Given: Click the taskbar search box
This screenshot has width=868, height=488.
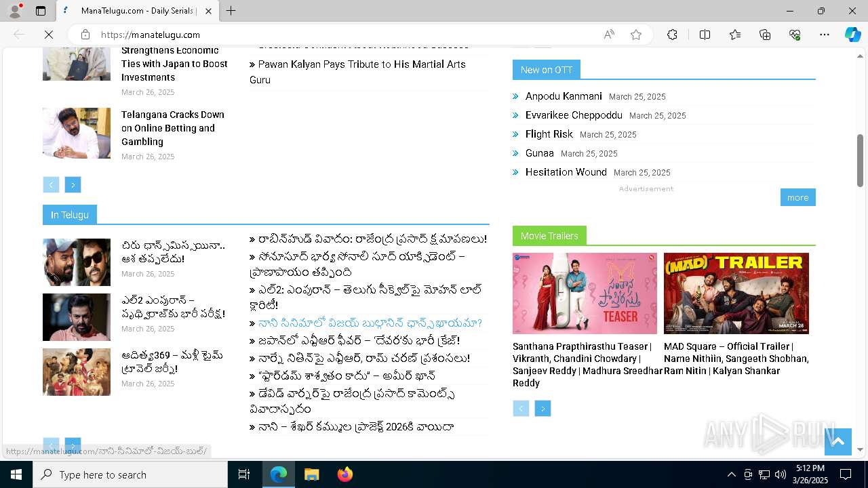Looking at the screenshot, I should [x=130, y=474].
